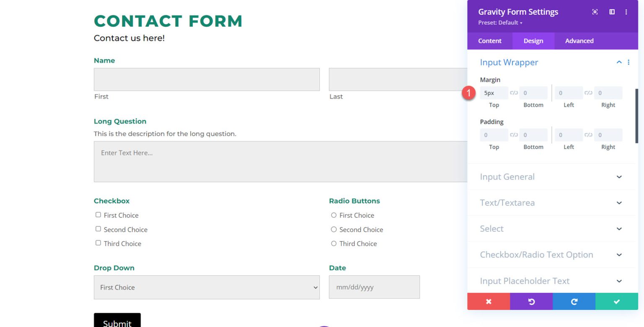
Task: Link the Padding Left and Right values
Action: [588, 134]
